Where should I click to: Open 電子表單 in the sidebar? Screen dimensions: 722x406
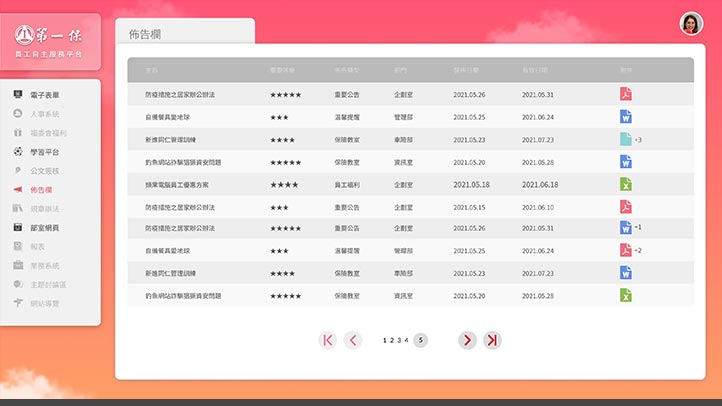tap(43, 95)
